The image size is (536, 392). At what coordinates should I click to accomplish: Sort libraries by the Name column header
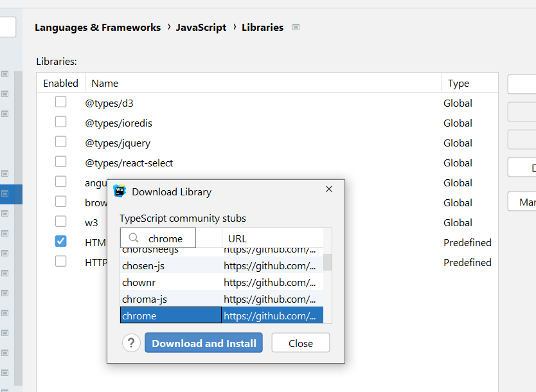click(x=264, y=83)
